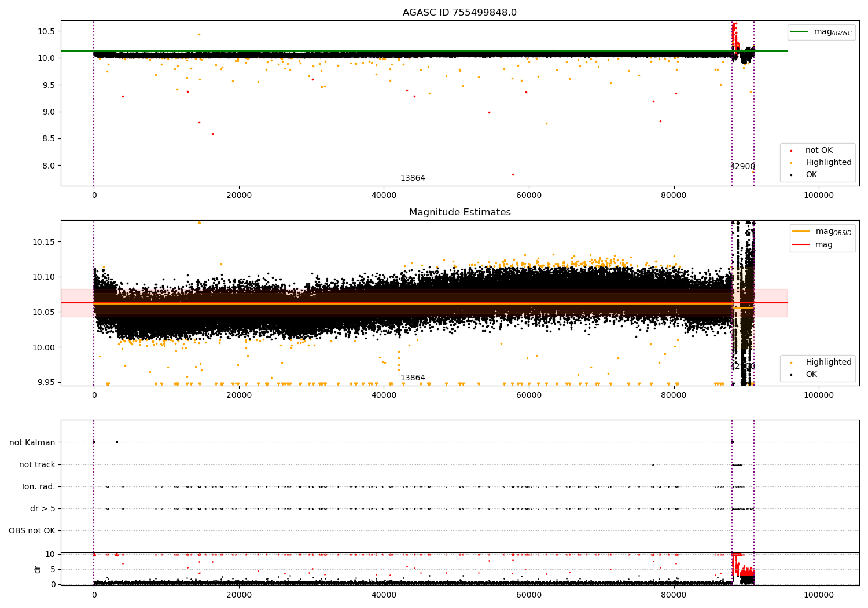Select the mag OBSID legend entry
The width and height of the screenshot is (868, 608).
pyautogui.click(x=823, y=232)
